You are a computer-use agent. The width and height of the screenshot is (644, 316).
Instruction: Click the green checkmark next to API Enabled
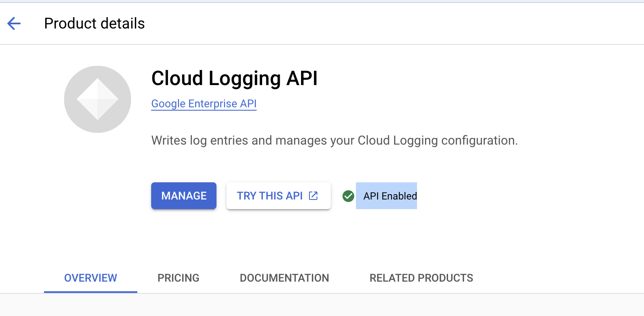click(x=348, y=196)
